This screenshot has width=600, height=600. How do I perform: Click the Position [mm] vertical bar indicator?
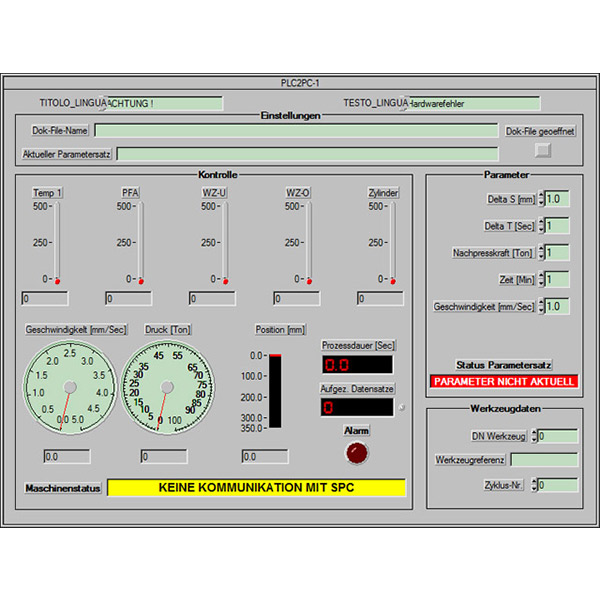click(x=275, y=391)
